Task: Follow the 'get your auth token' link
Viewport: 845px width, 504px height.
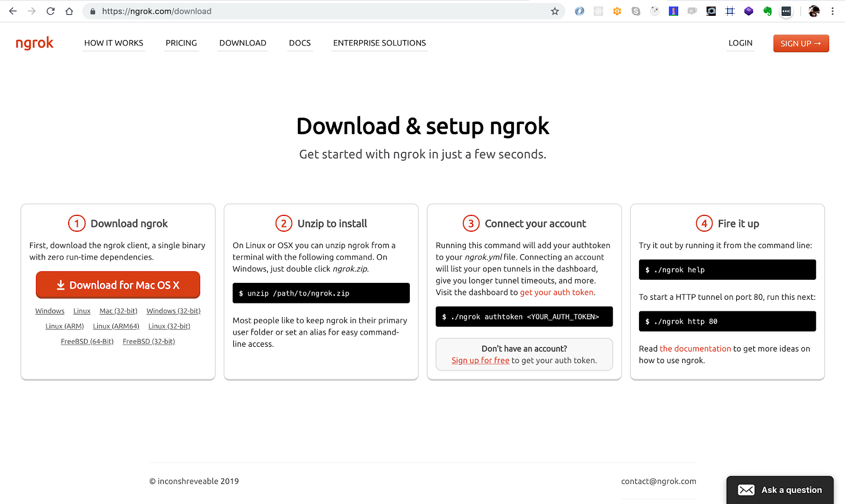Action: (x=557, y=292)
